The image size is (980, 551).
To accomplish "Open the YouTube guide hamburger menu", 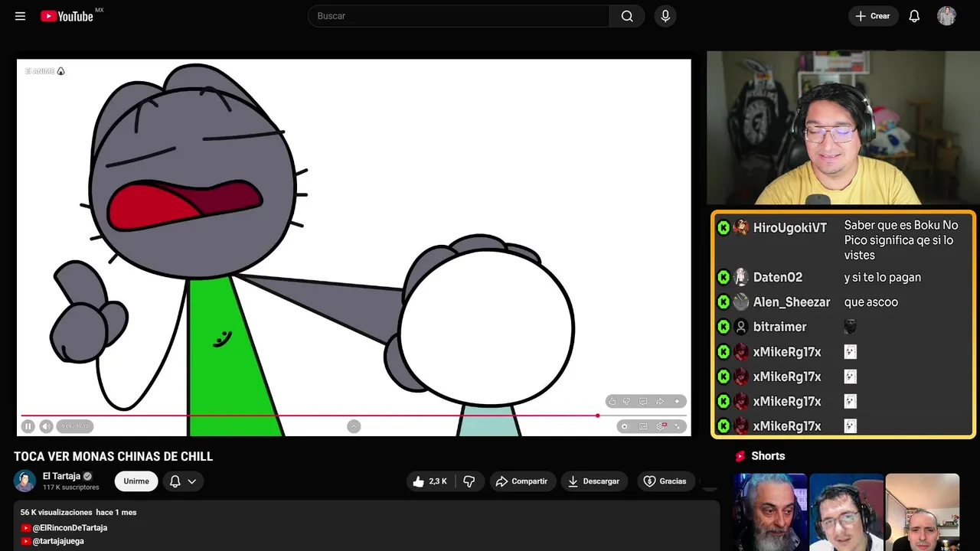I will click(x=20, y=16).
